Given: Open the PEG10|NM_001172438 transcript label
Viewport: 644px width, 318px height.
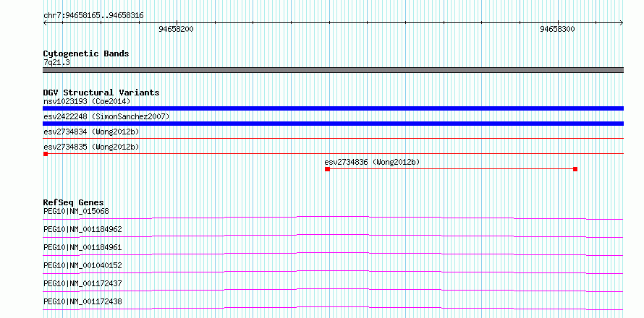Looking at the screenshot, I should click(82, 301).
